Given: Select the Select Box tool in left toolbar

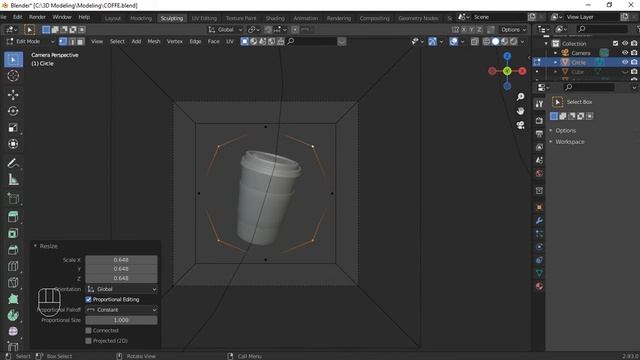Looking at the screenshot, I should click(x=13, y=60).
